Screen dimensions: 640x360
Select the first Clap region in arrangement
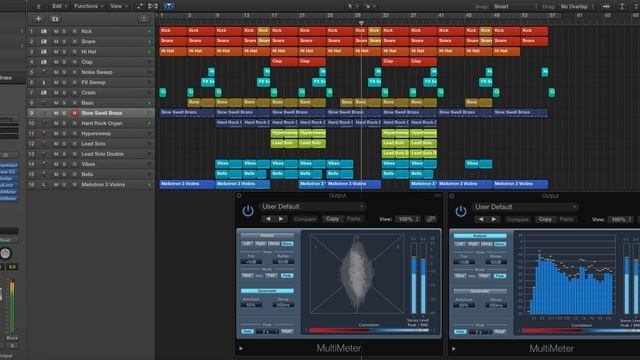click(x=284, y=62)
